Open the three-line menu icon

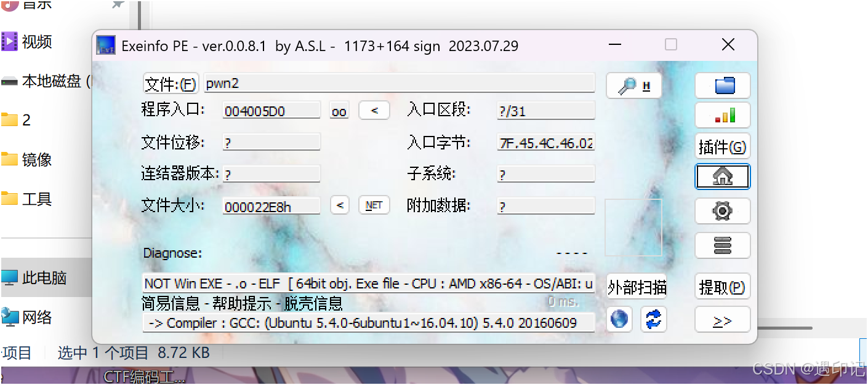723,245
